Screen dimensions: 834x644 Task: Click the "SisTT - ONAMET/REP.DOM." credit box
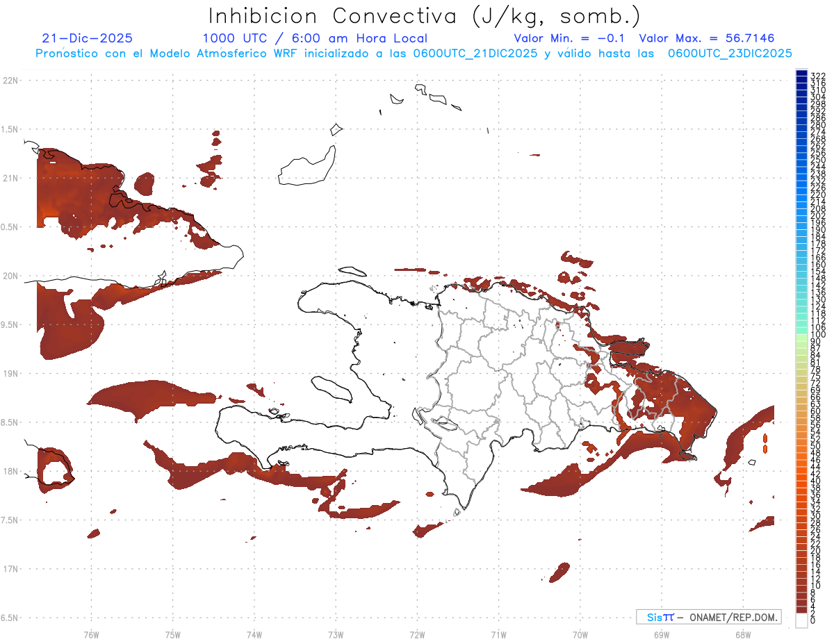pyautogui.click(x=708, y=617)
